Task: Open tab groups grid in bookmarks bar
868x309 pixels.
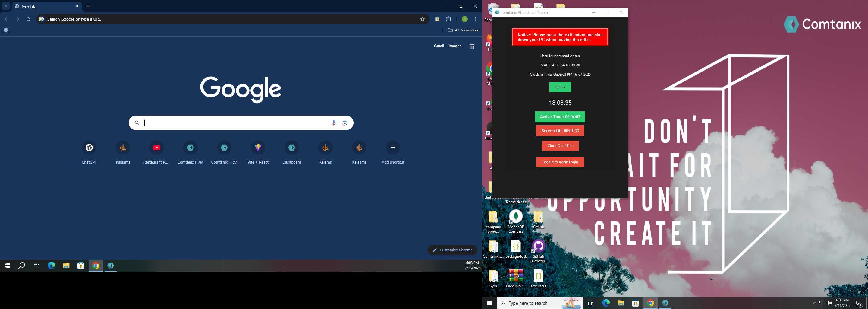Action: 6,30
